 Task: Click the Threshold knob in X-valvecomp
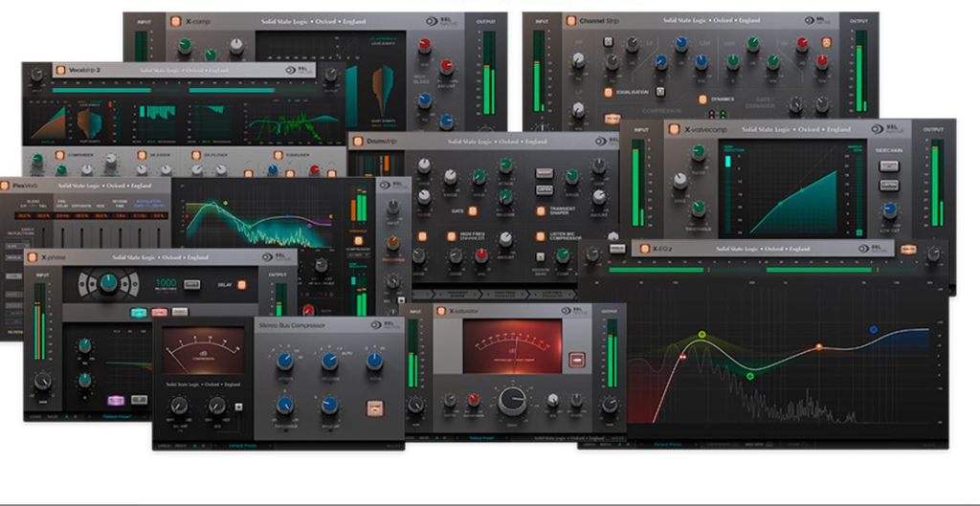click(x=699, y=209)
